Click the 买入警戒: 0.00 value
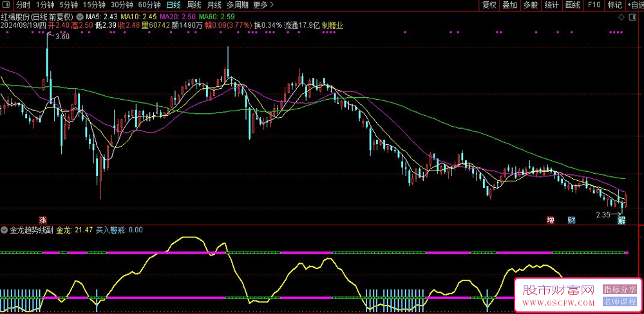The image size is (644, 314). pos(120,230)
